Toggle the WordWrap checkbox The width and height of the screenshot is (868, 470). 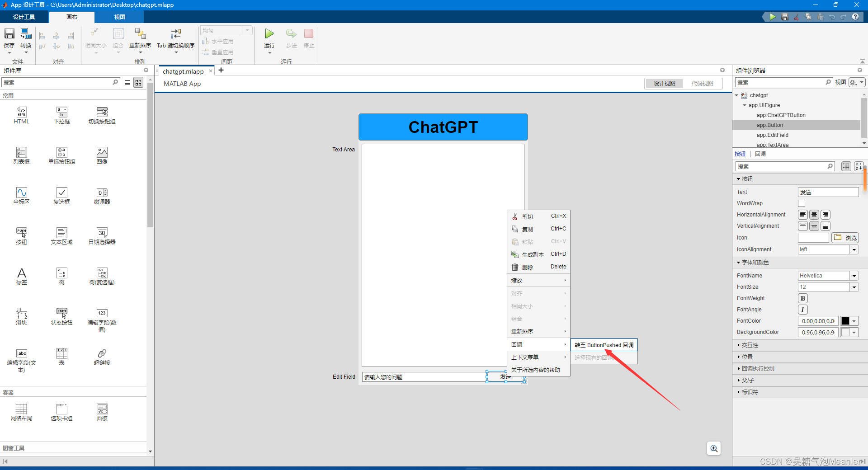tap(802, 203)
